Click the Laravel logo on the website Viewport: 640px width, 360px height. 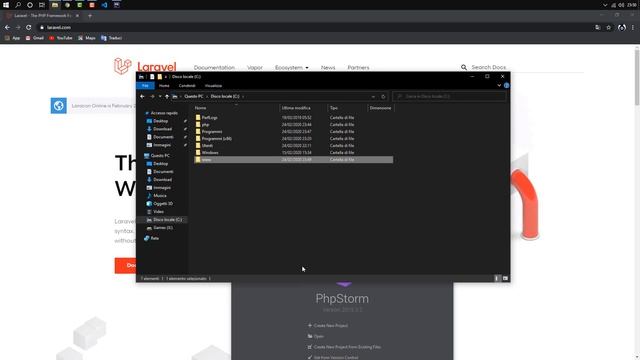click(145, 66)
